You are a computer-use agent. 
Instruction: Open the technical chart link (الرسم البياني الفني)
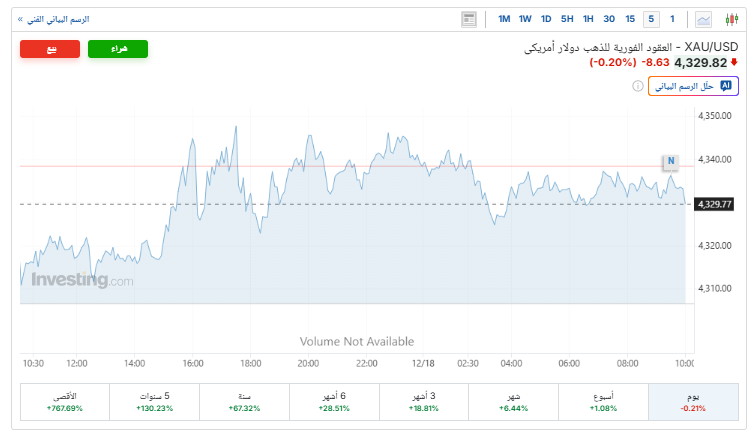tap(57, 19)
